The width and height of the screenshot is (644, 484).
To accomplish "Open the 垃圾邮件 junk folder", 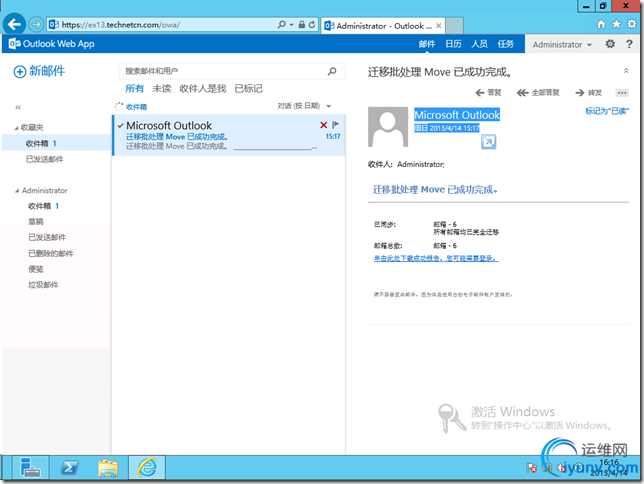I will [x=43, y=284].
